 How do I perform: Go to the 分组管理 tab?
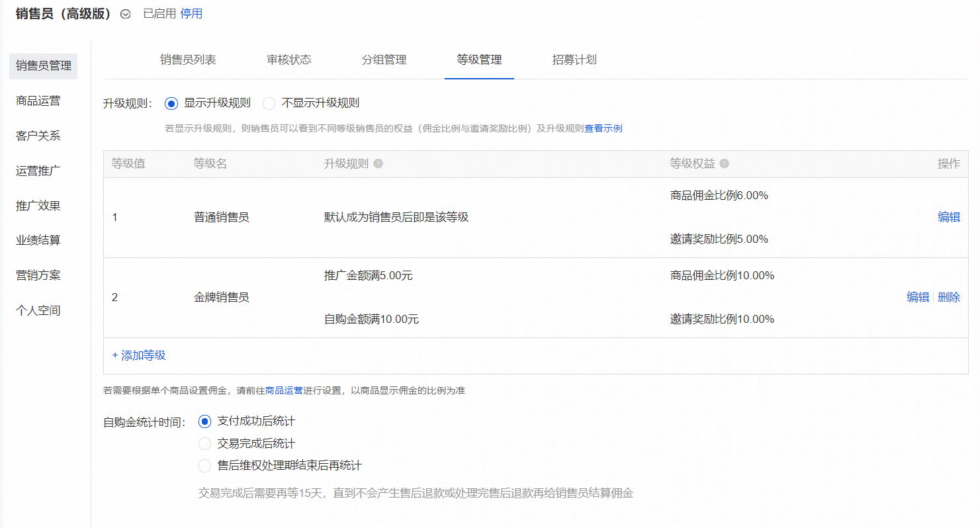click(384, 60)
